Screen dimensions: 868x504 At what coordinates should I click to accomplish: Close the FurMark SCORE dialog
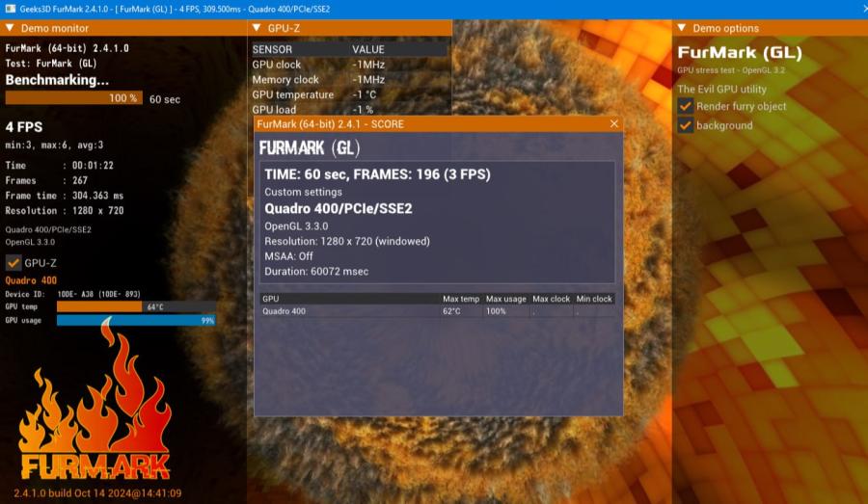point(614,123)
